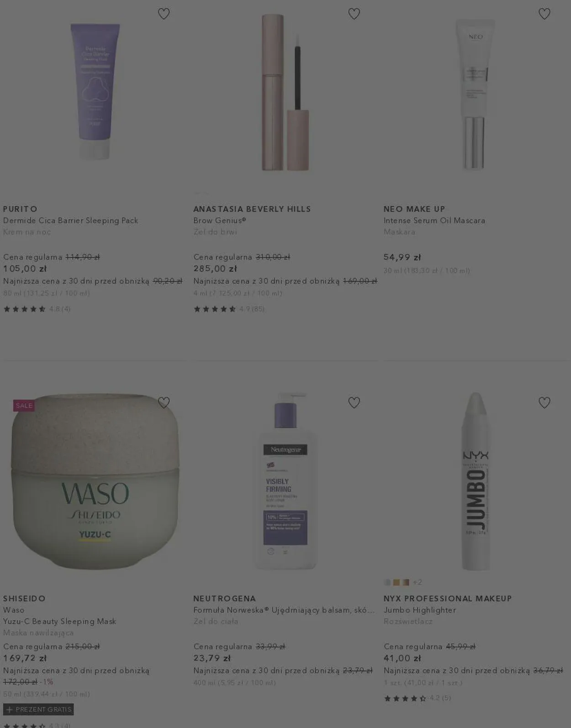Viewport: 571px width, 728px height.
Task: Open Brow Genius product title
Action: pos(220,220)
